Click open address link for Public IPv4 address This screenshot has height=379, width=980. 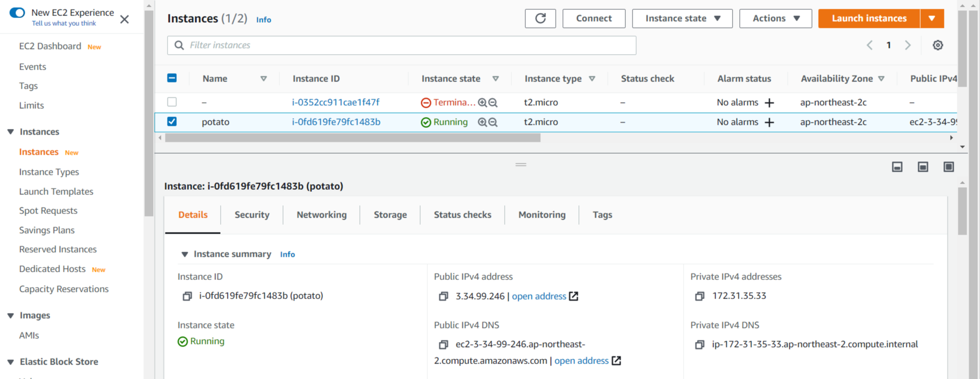539,296
